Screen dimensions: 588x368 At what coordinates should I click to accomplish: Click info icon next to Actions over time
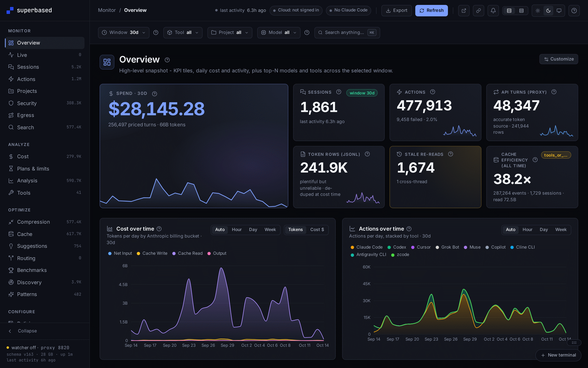(409, 229)
